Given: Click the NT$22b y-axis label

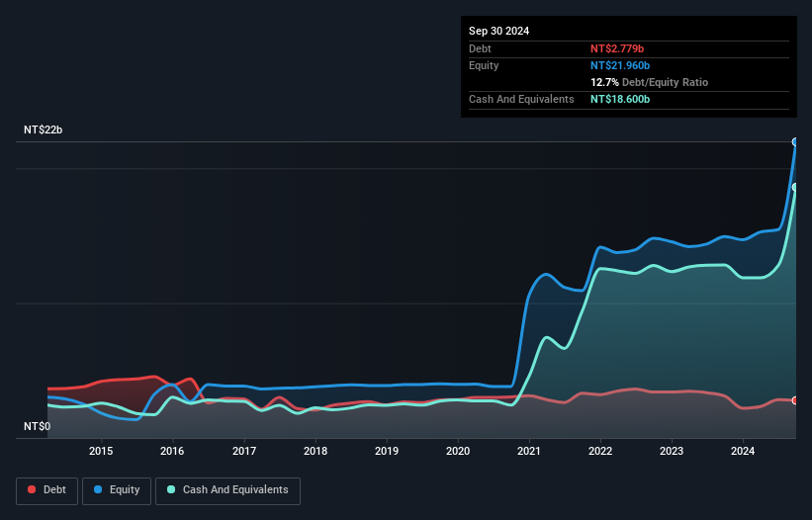Looking at the screenshot, I should 43,130.
